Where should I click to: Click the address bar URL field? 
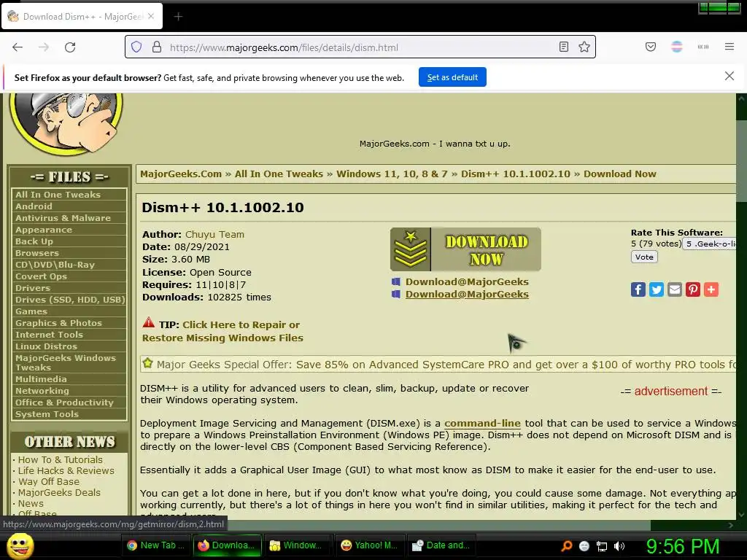360,47
